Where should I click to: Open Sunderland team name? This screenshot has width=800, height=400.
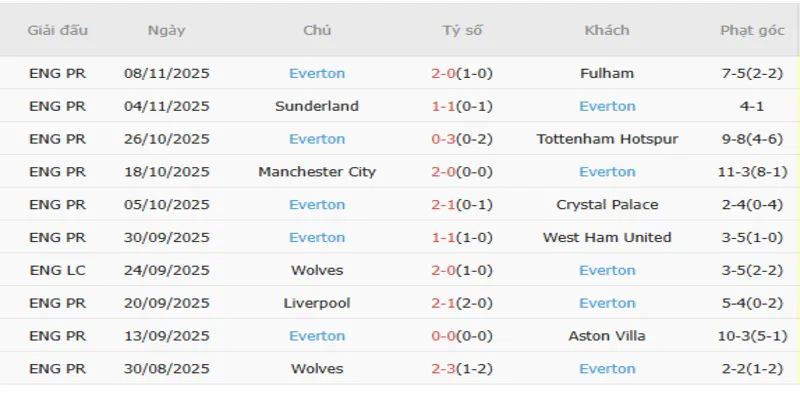(x=317, y=106)
